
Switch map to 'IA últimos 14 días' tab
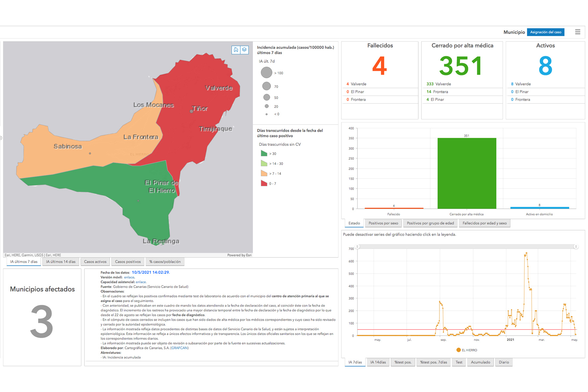61,262
